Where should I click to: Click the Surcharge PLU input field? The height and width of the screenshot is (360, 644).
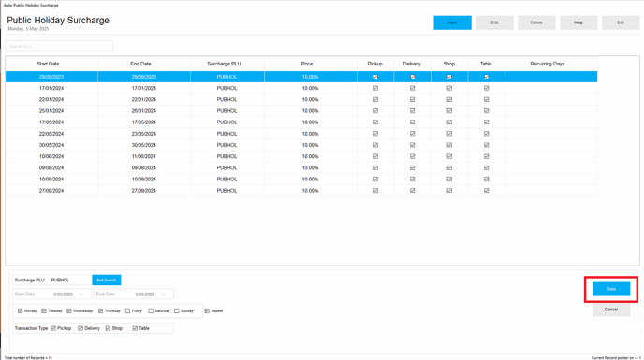pos(70,280)
